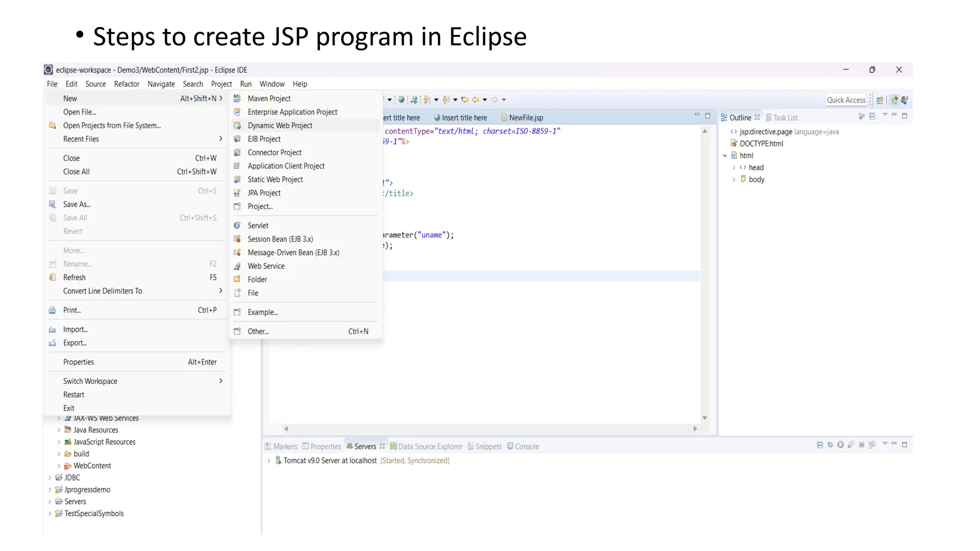Expand the body node in Outline
The width and height of the screenshot is (980, 551).
[734, 179]
